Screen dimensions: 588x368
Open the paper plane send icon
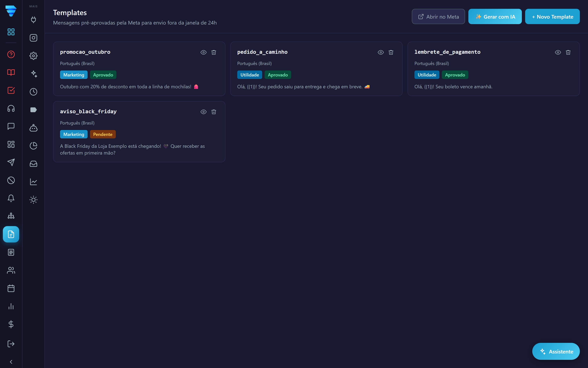[x=11, y=162]
